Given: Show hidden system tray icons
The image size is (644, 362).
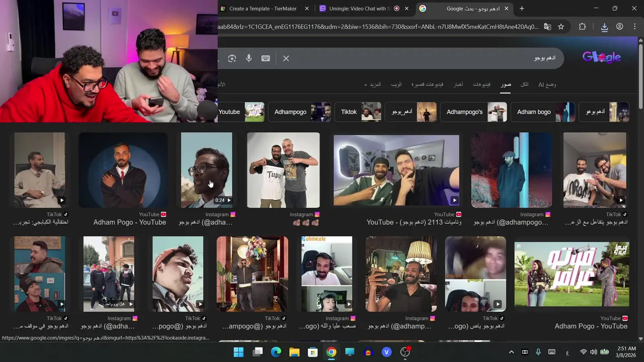Looking at the screenshot, I should (x=511, y=352).
